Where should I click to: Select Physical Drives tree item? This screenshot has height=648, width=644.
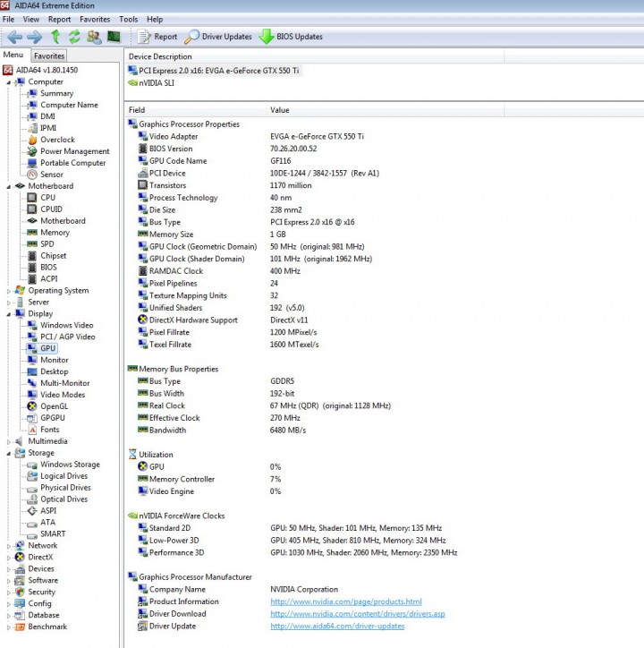(65, 488)
